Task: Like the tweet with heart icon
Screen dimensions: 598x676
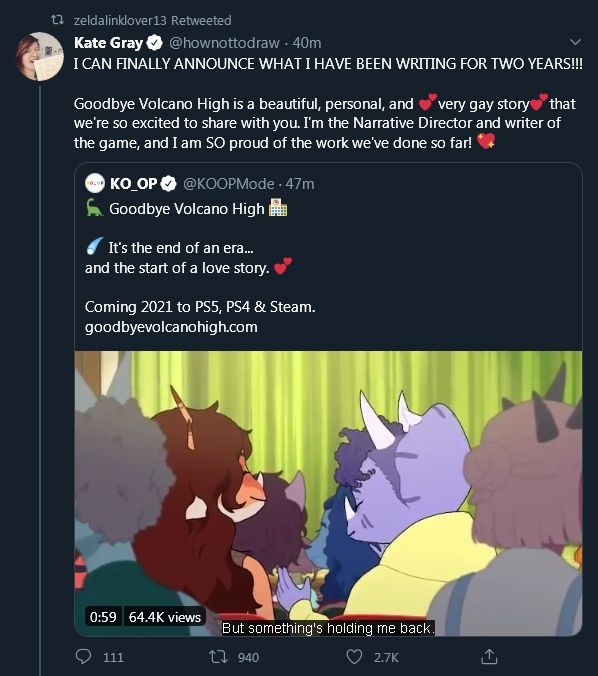Action: tap(354, 657)
